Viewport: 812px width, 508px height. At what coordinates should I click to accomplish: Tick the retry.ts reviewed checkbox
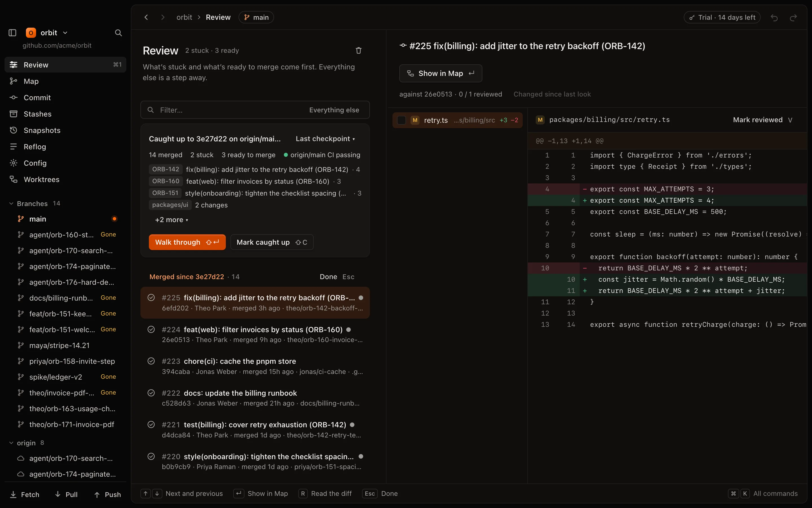401,120
